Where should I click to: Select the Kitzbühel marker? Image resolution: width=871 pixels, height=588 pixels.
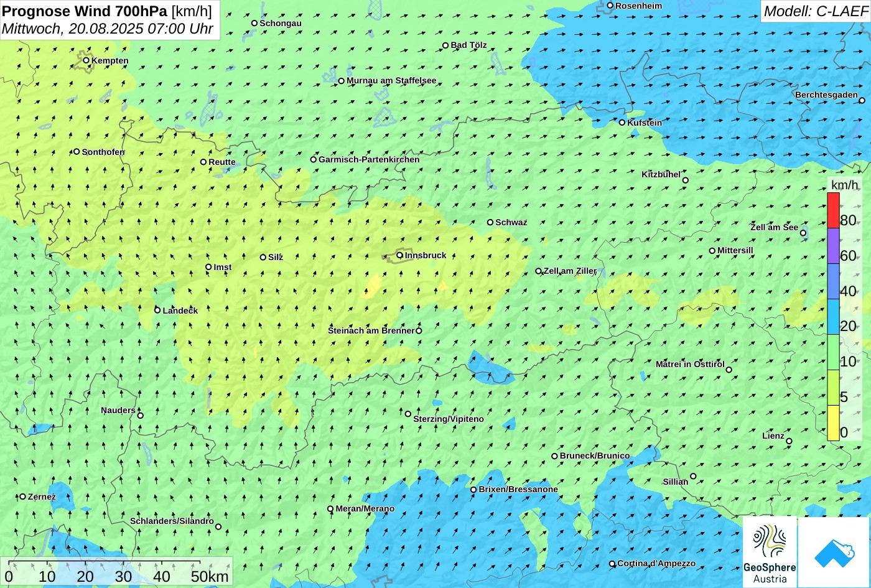pyautogui.click(x=686, y=180)
